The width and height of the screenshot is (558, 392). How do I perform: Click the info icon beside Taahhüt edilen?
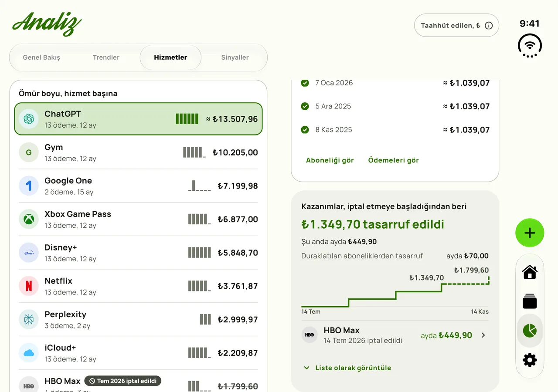coord(489,26)
